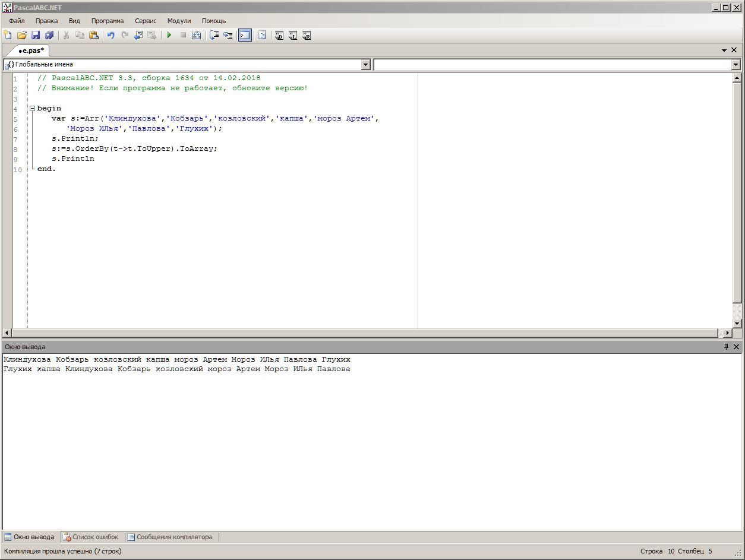Click the New file icon

8,36
